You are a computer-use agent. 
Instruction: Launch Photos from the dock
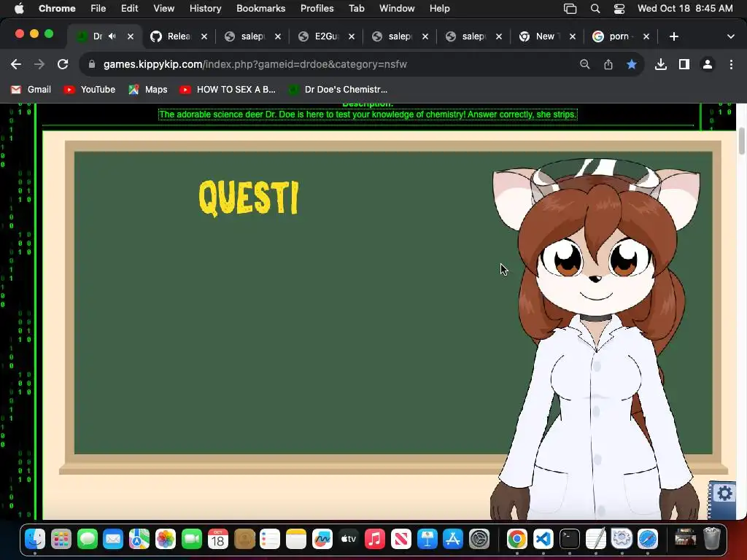(166, 539)
